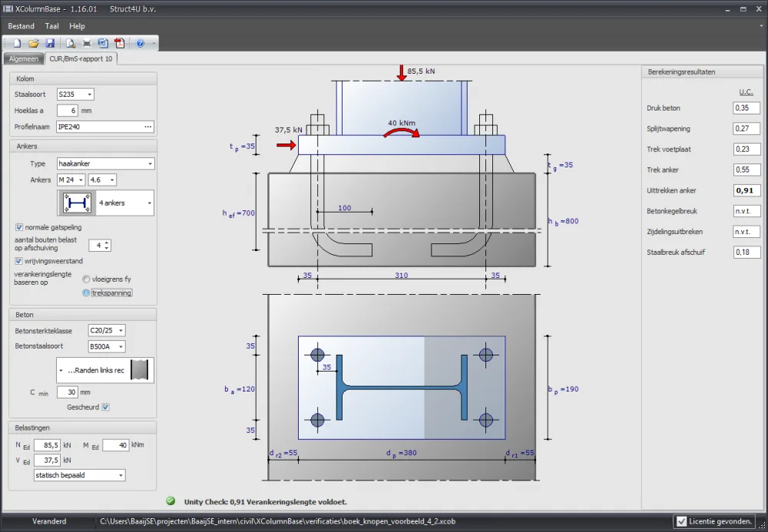Open the Taal menu

tap(52, 26)
